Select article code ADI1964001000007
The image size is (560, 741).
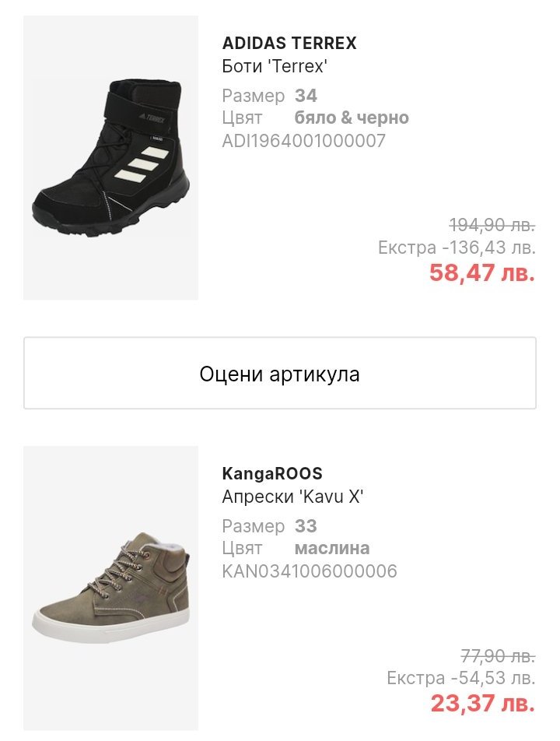click(304, 141)
